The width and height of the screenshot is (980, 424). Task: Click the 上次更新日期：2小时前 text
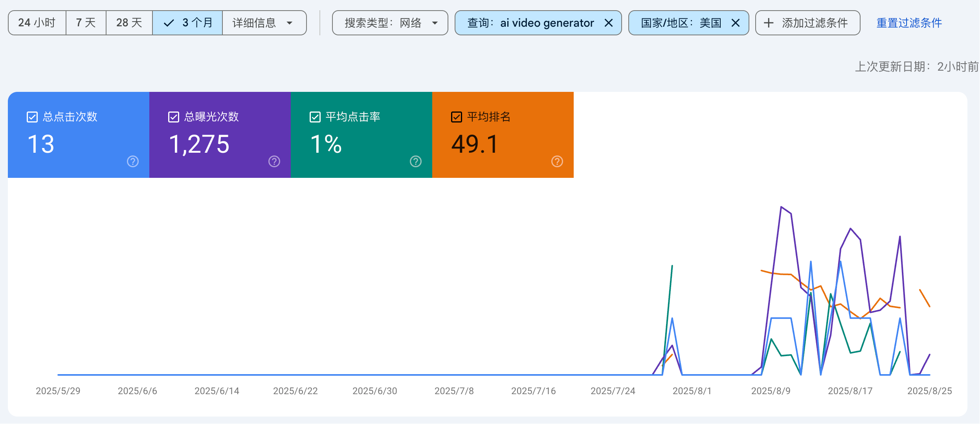[x=917, y=67]
